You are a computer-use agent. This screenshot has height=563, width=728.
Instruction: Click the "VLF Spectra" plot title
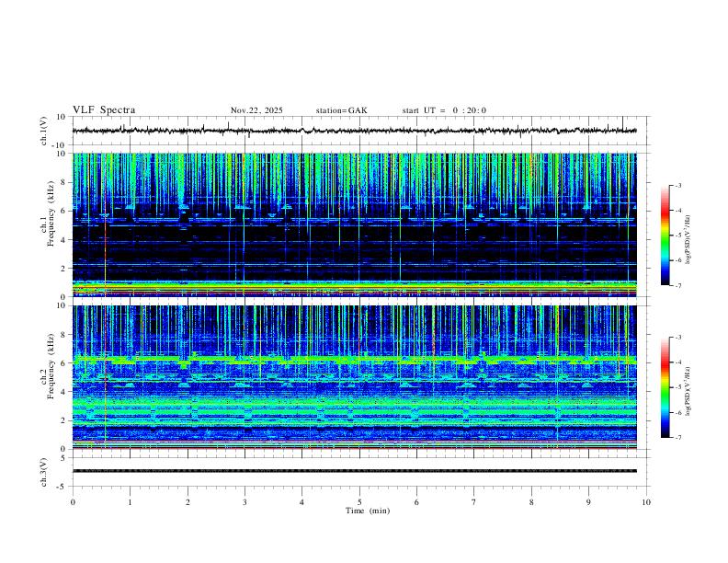click(x=104, y=110)
